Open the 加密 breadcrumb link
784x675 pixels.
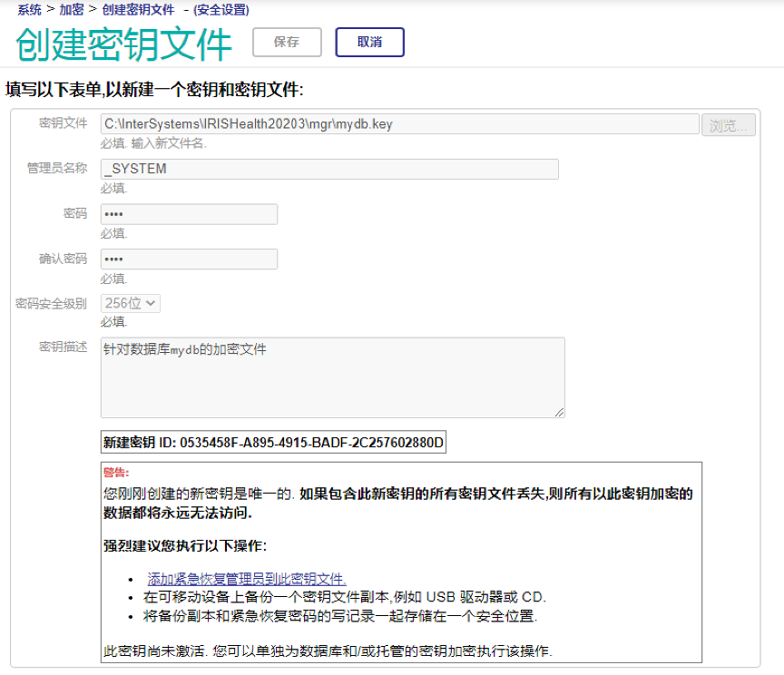click(72, 10)
